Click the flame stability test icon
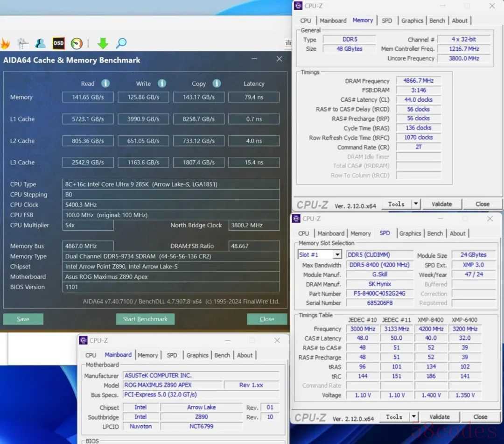Image resolution: width=504 pixels, height=444 pixels. [x=5, y=43]
